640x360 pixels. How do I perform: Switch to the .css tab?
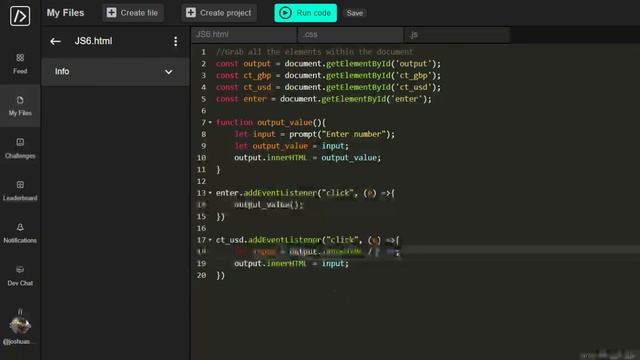tap(351, 35)
